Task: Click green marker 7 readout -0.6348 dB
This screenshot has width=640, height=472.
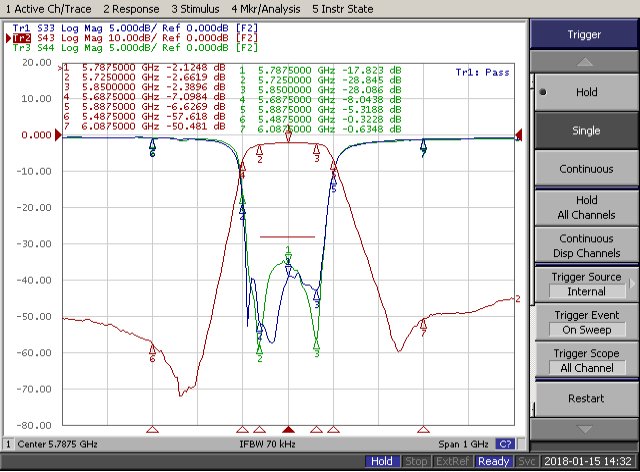Action: (320, 129)
